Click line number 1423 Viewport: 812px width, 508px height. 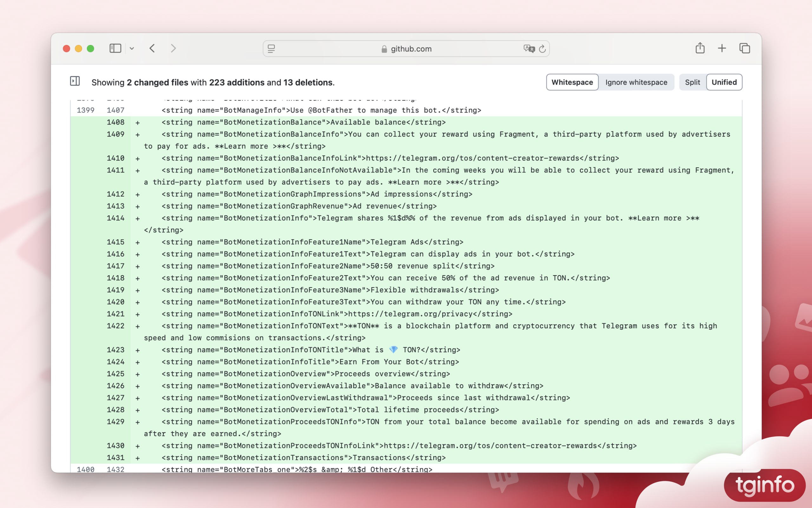(115, 350)
